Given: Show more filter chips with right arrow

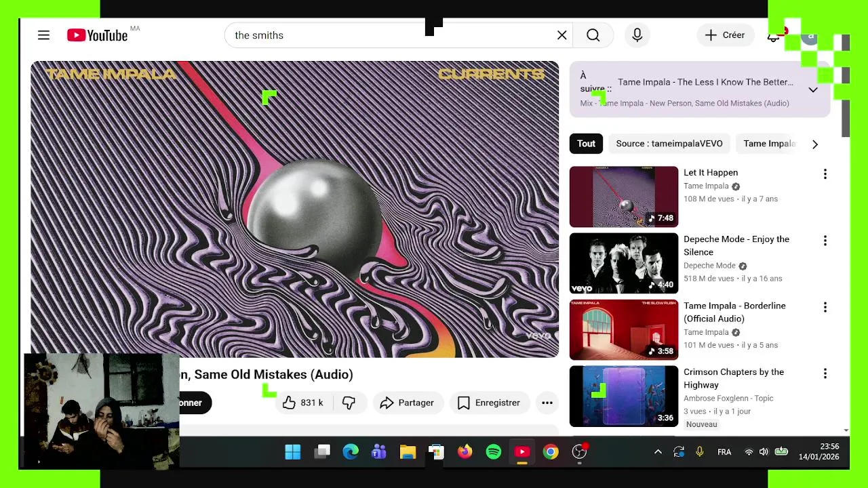Looking at the screenshot, I should coord(815,144).
